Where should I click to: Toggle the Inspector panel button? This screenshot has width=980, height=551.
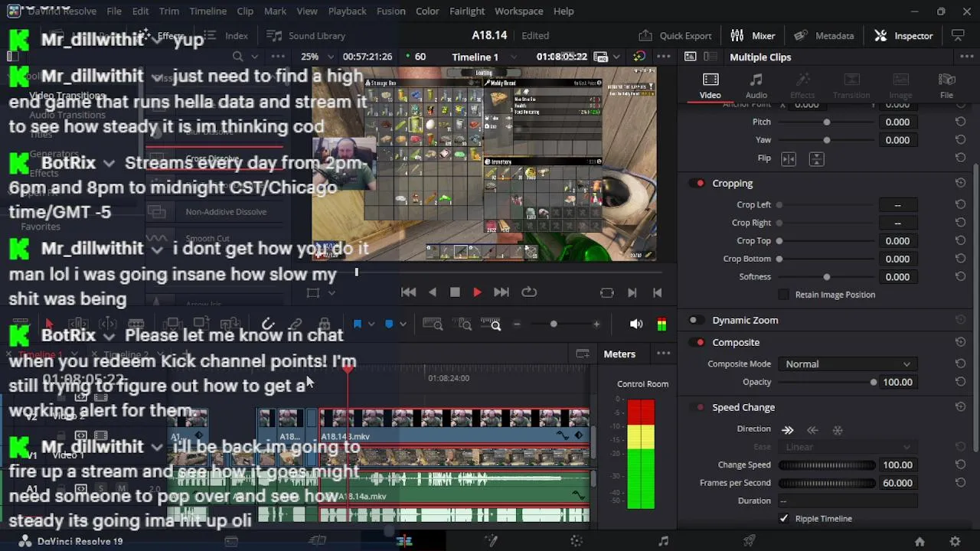(x=904, y=36)
